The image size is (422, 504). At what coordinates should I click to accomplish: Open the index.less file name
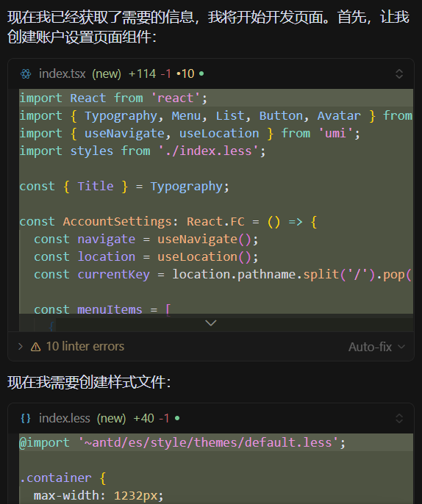pos(65,419)
